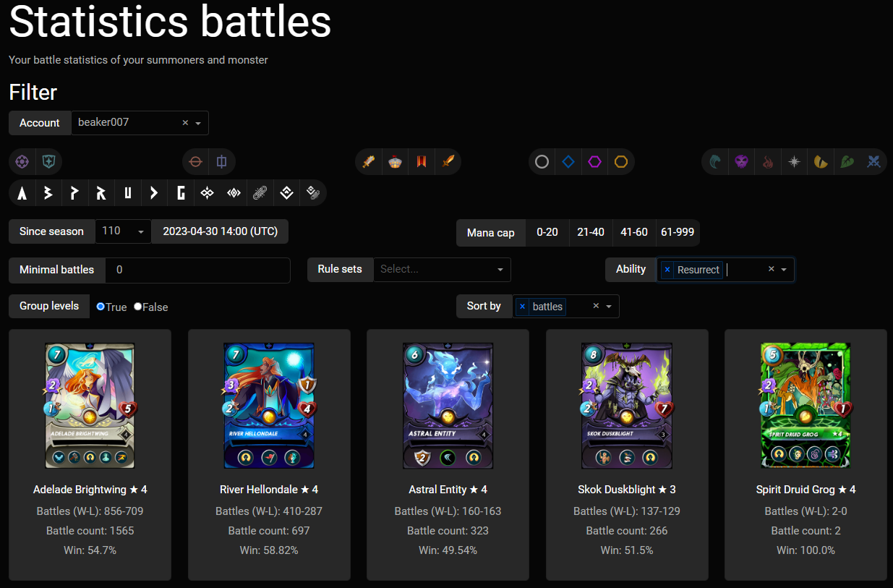Clear the beaker007 account selection
Screen dimensions: 893x588
[185, 123]
